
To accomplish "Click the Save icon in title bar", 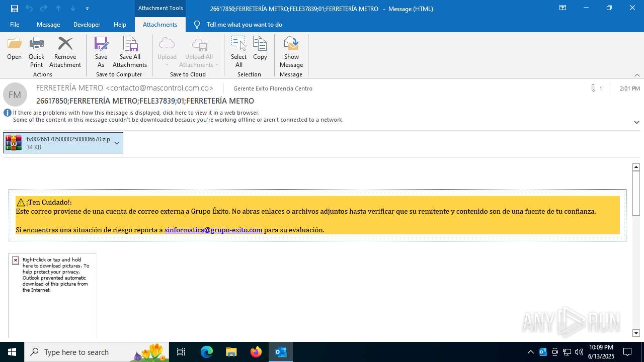I will point(15,9).
